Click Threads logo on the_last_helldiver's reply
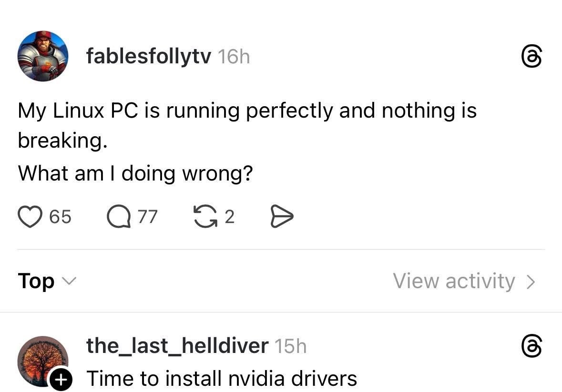The width and height of the screenshot is (562, 392). [x=531, y=346]
